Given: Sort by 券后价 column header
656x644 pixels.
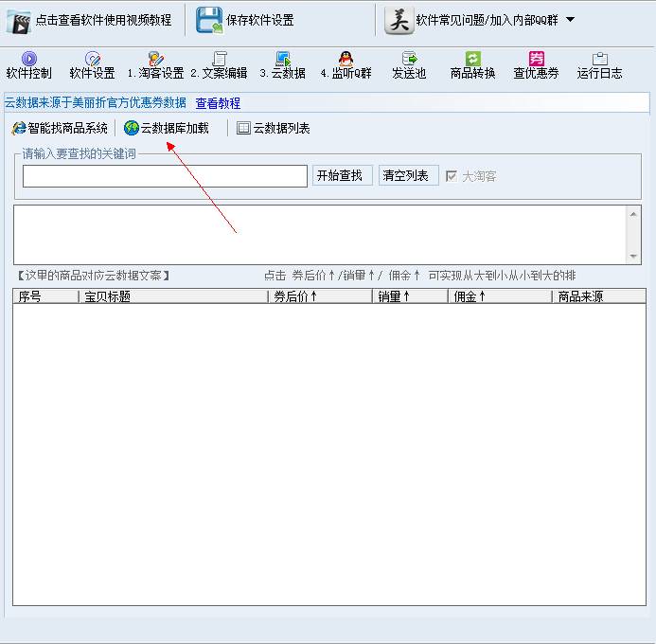Looking at the screenshot, I should 320,296.
